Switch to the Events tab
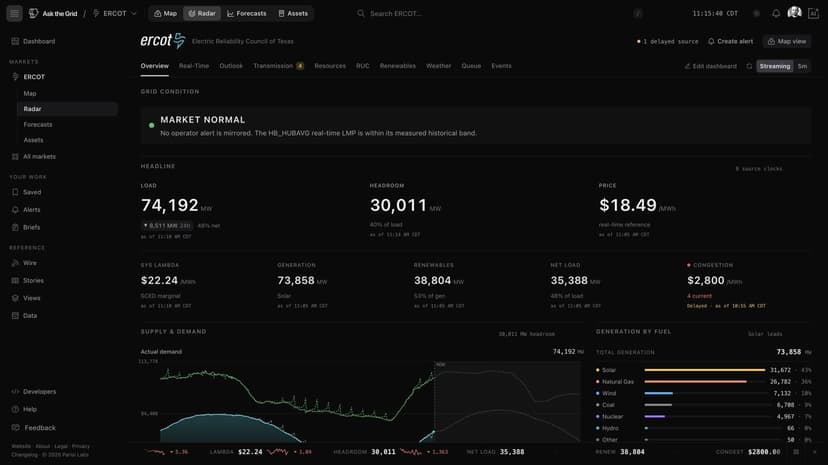 pos(501,66)
